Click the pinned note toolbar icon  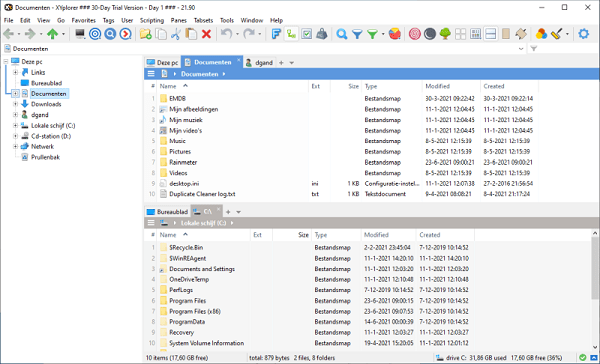(x=521, y=34)
